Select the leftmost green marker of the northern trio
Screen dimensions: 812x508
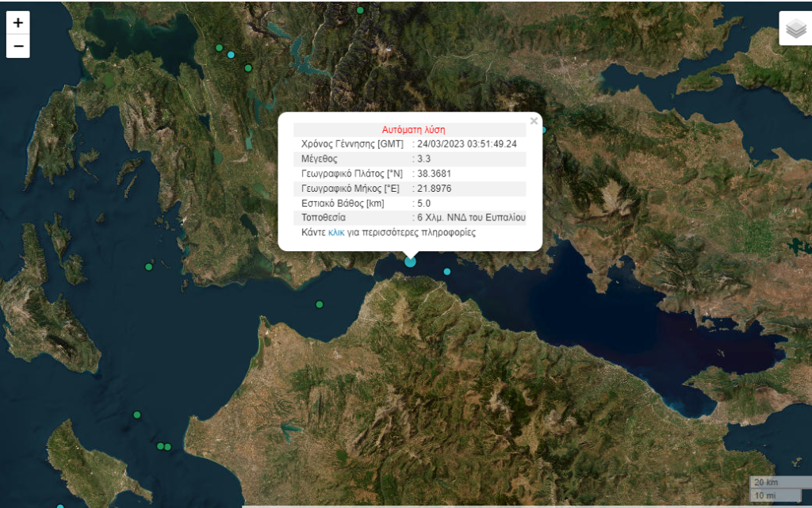[x=220, y=48]
